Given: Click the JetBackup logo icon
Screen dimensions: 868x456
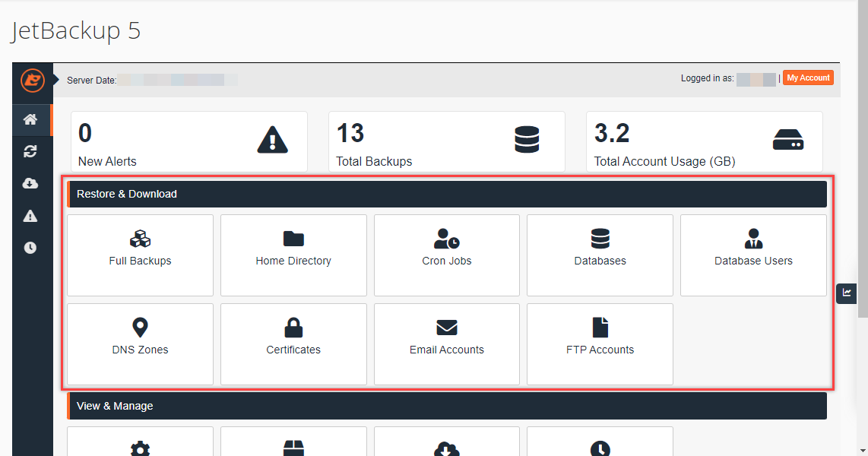Looking at the screenshot, I should point(33,81).
